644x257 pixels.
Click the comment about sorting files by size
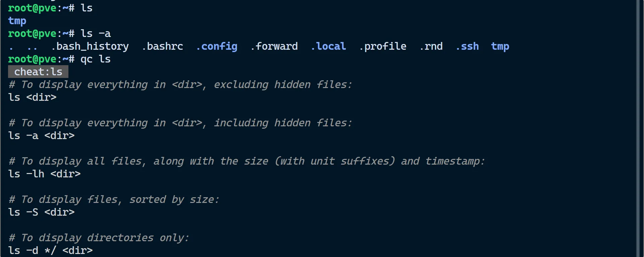click(x=114, y=200)
